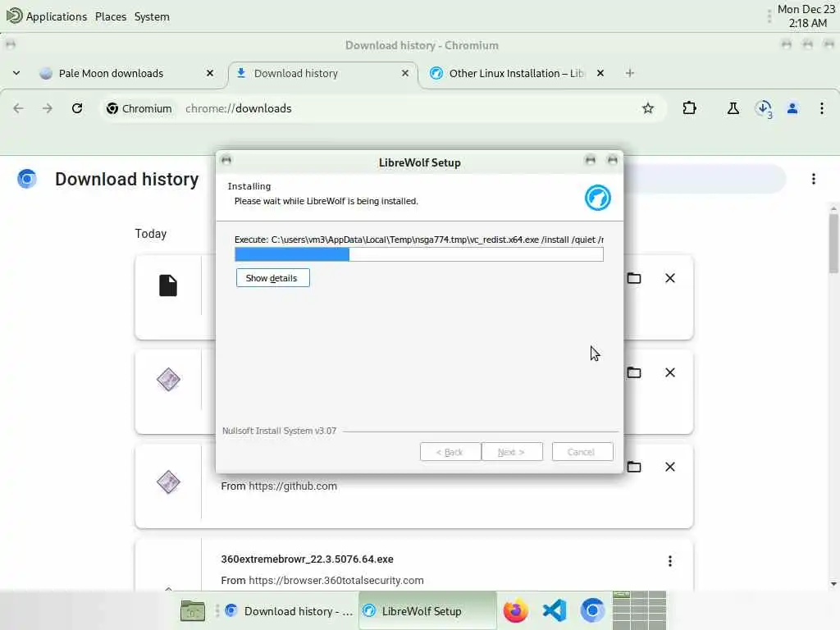
Task: Open the browser.360totalsecurity.com source link
Action: pos(336,580)
